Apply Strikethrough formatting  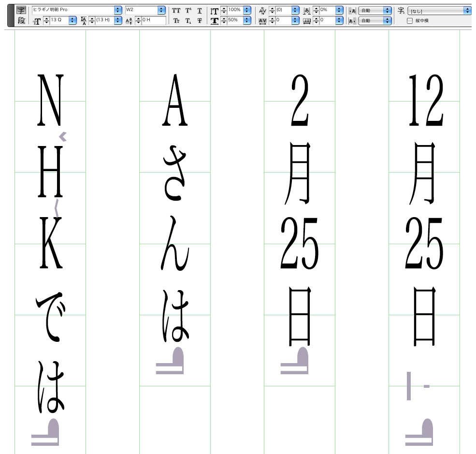(x=200, y=21)
